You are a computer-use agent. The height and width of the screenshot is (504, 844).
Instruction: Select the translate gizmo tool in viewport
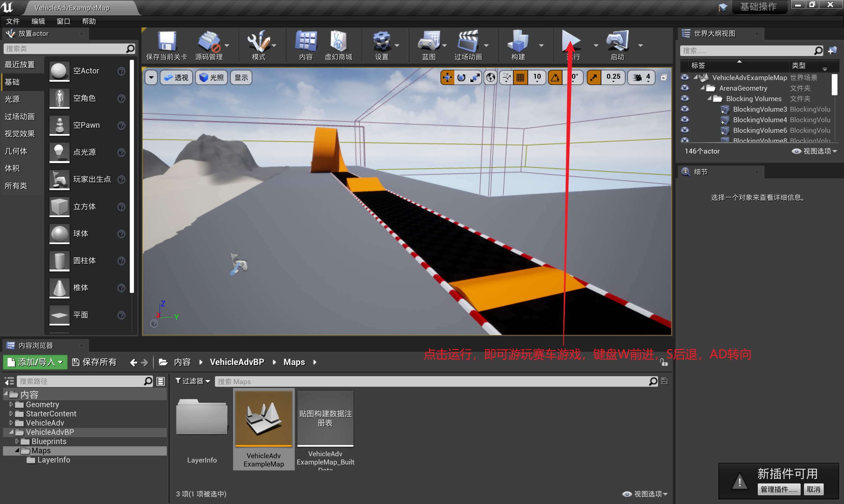[x=447, y=77]
